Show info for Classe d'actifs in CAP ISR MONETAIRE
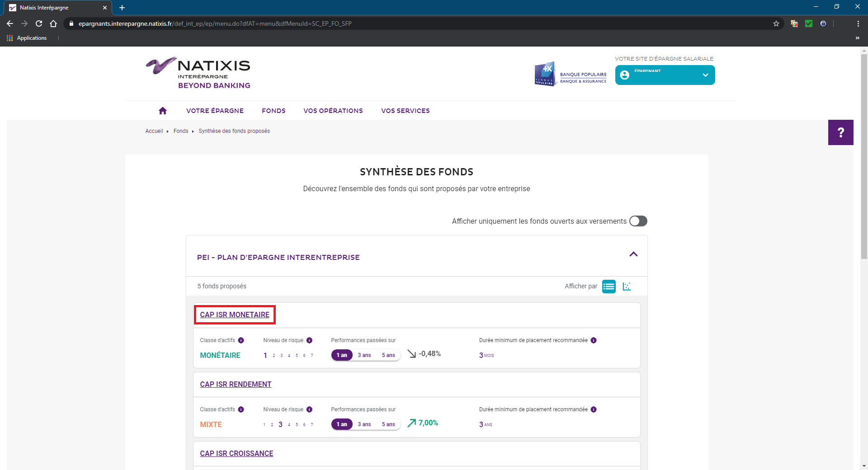 (x=241, y=340)
